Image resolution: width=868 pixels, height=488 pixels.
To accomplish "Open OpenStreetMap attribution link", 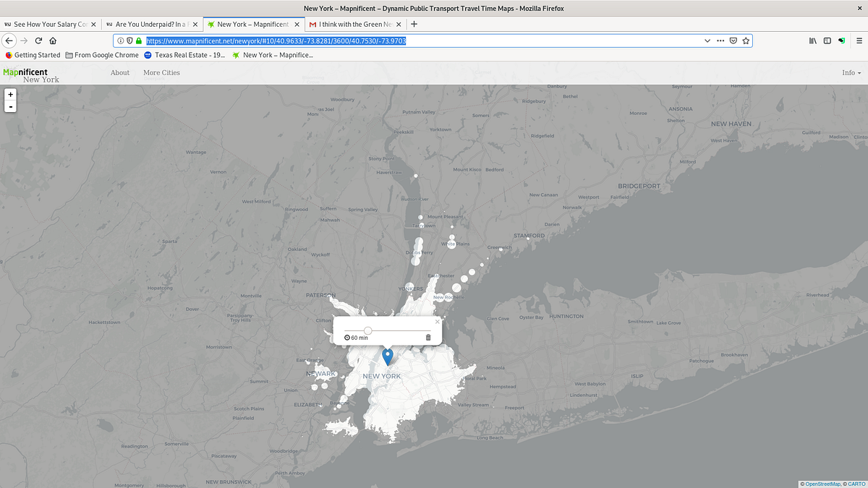I will tap(822, 484).
